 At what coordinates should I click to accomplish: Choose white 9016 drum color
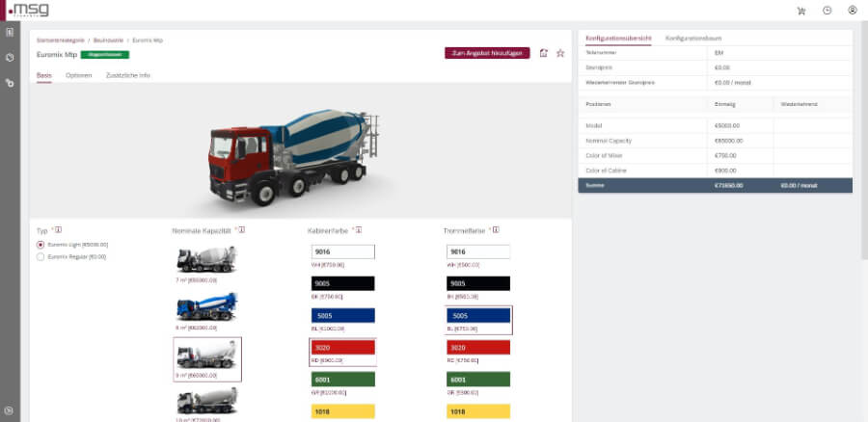478,251
